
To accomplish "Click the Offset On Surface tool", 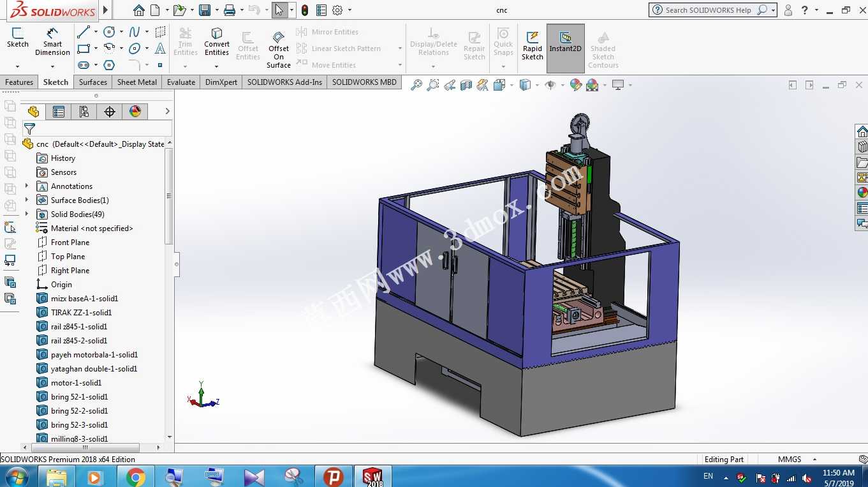I will pos(279,49).
